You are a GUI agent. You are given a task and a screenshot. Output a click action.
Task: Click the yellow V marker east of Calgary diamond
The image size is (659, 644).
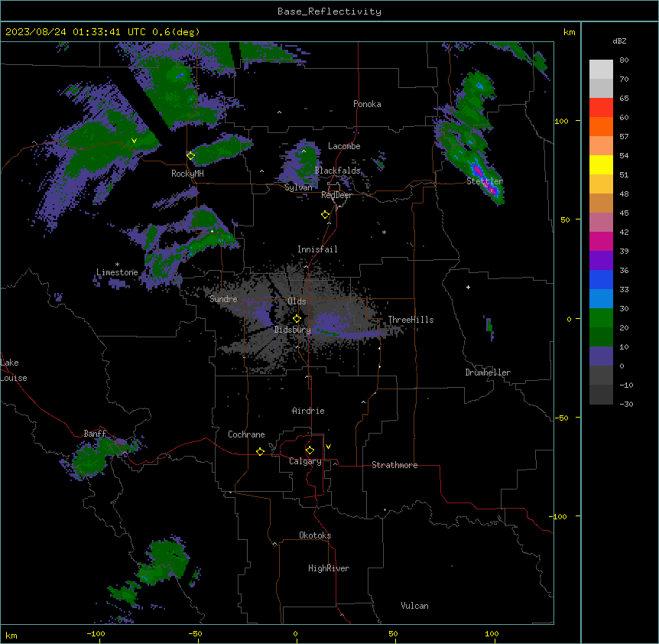coord(328,447)
